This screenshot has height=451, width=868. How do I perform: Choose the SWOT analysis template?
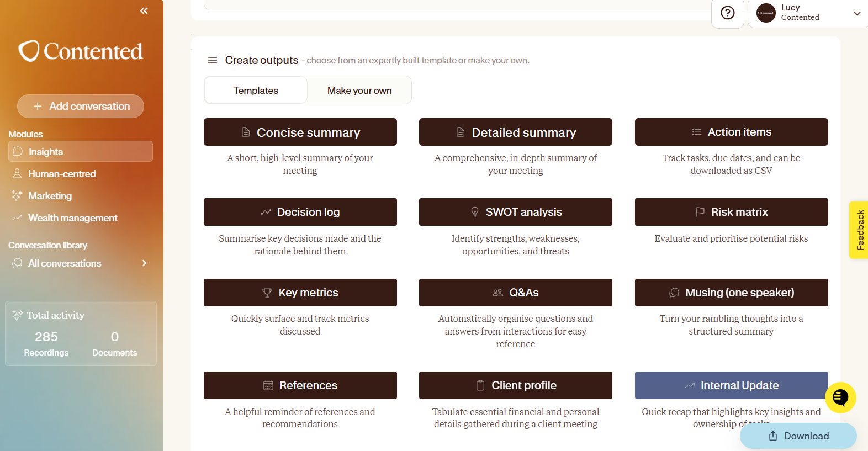point(516,212)
